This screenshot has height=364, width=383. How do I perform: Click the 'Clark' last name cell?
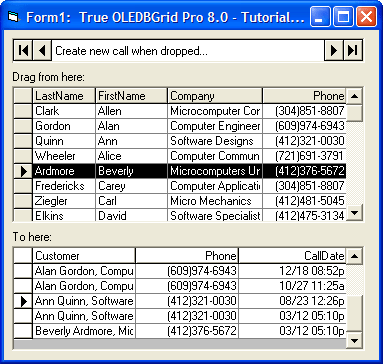[64, 111]
